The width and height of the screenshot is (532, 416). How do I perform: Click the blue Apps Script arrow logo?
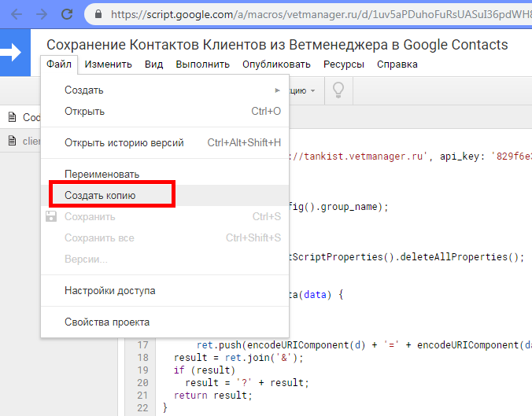tap(15, 52)
